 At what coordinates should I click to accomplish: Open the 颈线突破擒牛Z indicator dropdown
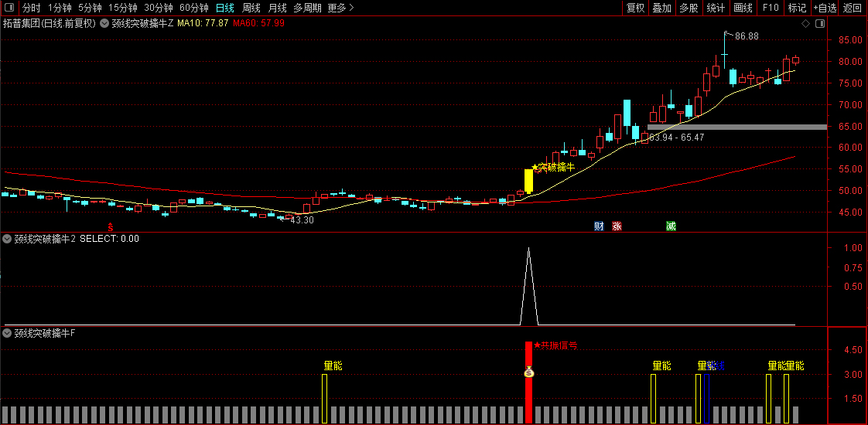[104, 23]
